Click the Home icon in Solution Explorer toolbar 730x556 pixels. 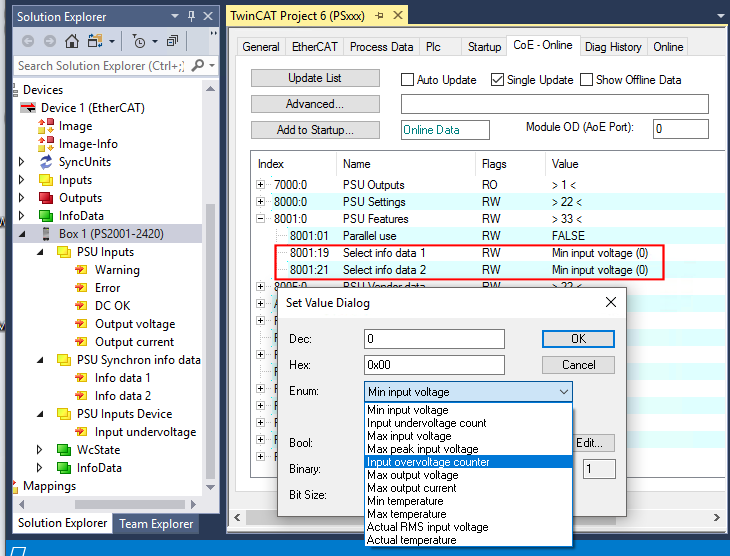click(x=72, y=41)
